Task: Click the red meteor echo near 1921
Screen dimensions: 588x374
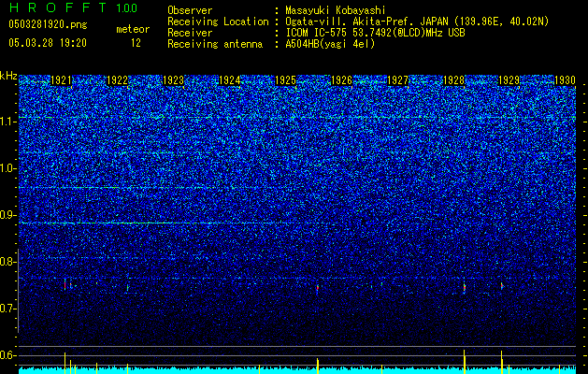Action: pyautogui.click(x=65, y=284)
